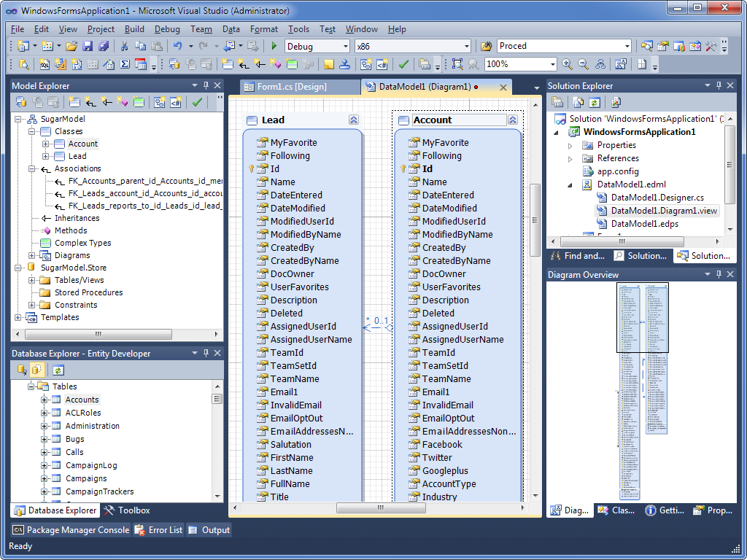Click the Save All icon
Viewport: 747px width, 560px height.
[104, 46]
